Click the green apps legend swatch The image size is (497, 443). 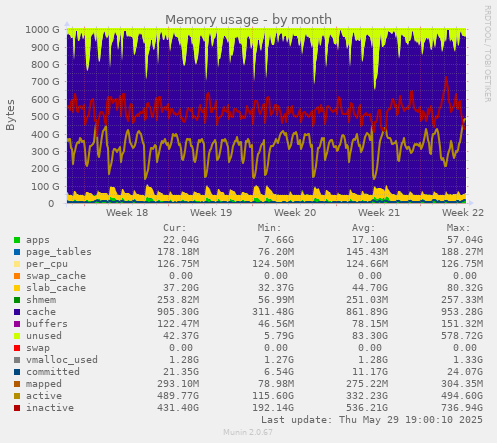[17, 240]
